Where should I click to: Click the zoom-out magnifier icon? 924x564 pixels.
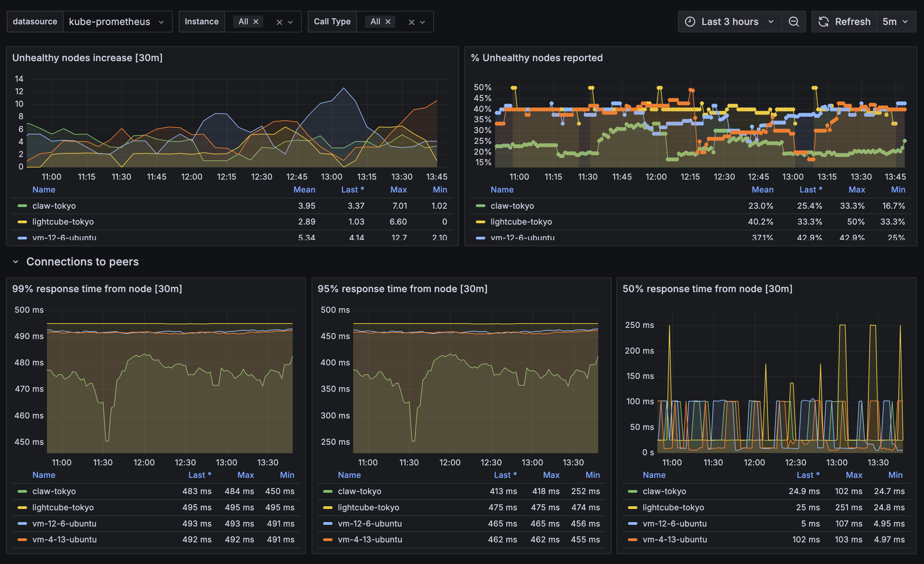point(794,21)
